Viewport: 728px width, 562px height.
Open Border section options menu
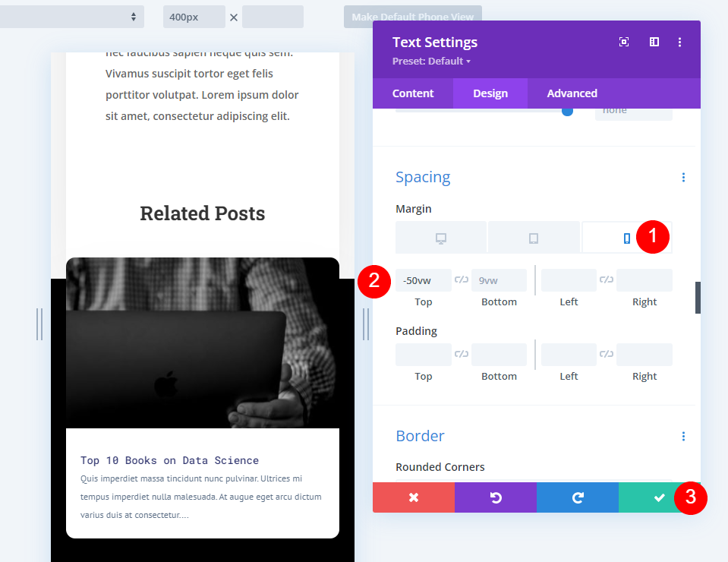pos(683,436)
